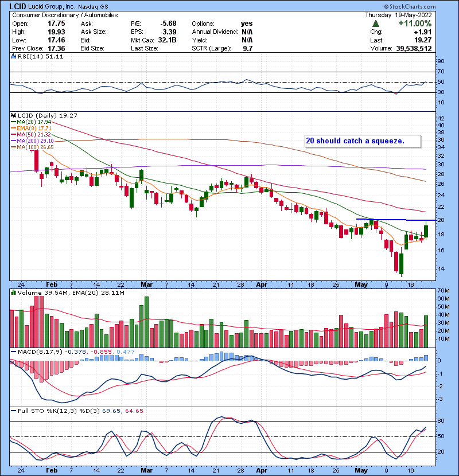The height and width of the screenshot is (476, 459).
Task: Click the Mkt Cap value 32.1B
Action: pos(167,40)
